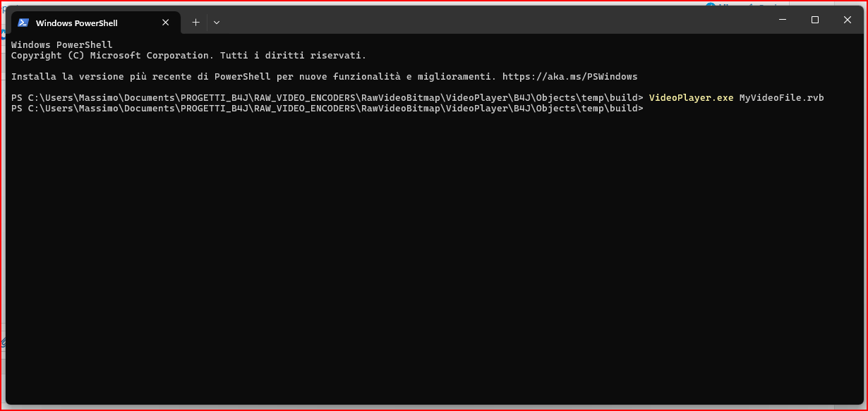Click the VideoPlayer.exe command text
The image size is (868, 411).
coord(691,97)
